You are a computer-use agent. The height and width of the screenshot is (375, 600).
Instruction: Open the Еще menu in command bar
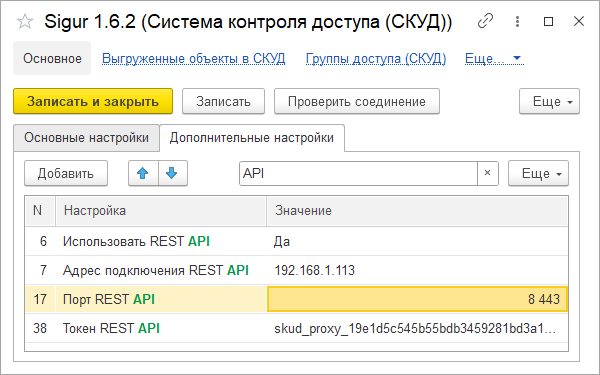[549, 101]
